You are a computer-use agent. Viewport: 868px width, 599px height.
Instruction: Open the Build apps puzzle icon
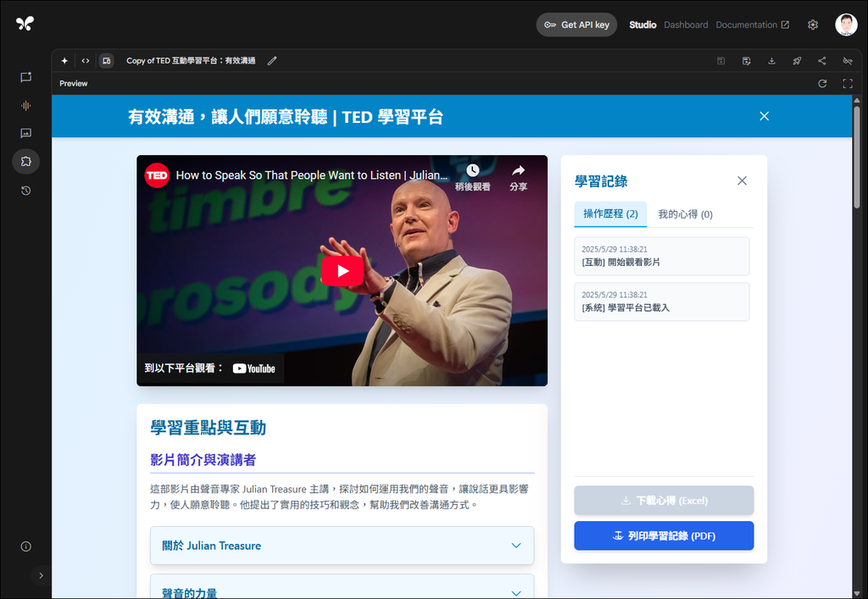tap(26, 162)
